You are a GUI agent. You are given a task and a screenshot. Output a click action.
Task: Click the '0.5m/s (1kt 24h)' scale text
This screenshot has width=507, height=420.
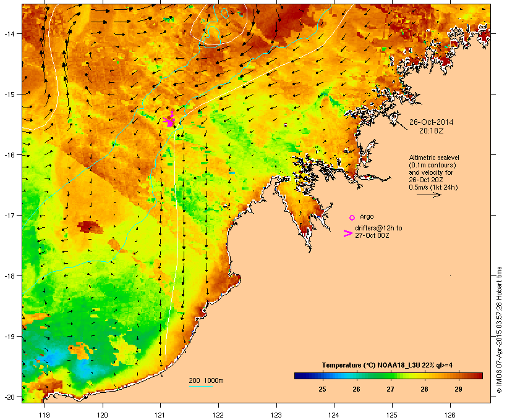coord(433,187)
